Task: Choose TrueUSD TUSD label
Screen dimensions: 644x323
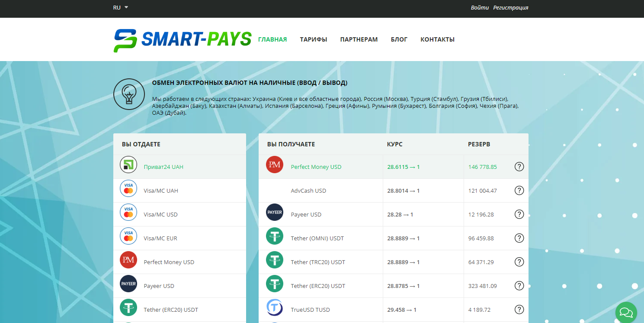Action: tap(311, 310)
